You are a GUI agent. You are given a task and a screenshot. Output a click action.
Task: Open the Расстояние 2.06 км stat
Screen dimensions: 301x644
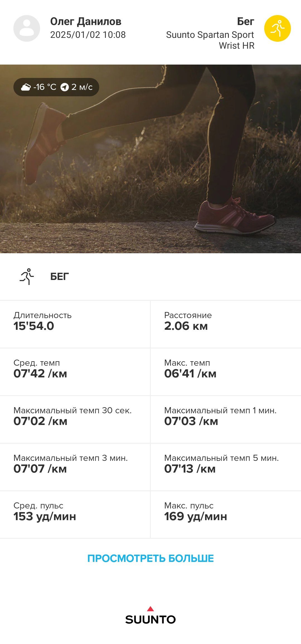(226, 324)
